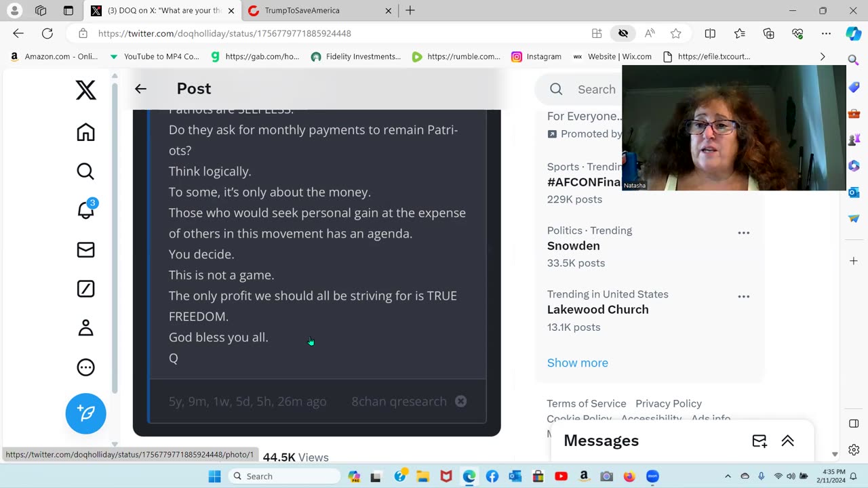The height and width of the screenshot is (488, 868).
Task: Go to the X logo home
Action: [85, 89]
